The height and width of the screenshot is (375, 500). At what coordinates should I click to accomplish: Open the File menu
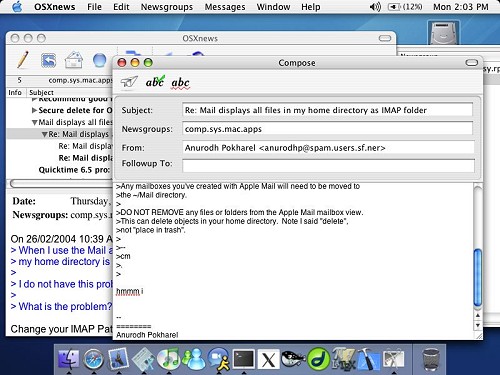click(94, 7)
